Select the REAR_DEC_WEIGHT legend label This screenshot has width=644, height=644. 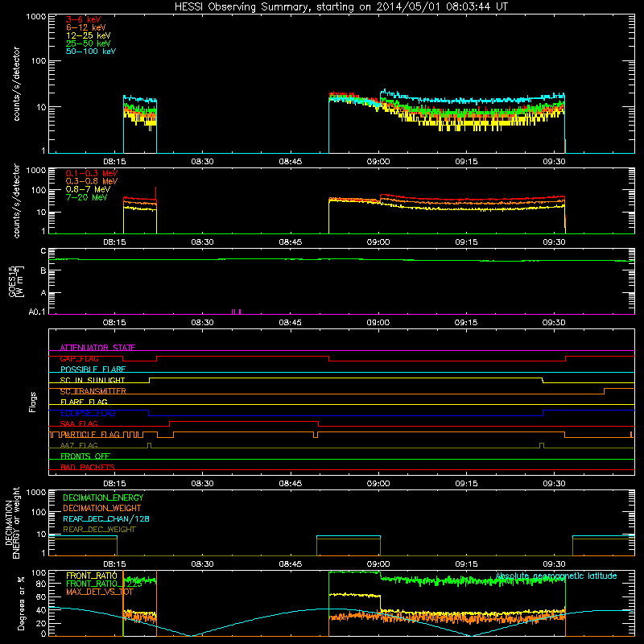(x=99, y=530)
